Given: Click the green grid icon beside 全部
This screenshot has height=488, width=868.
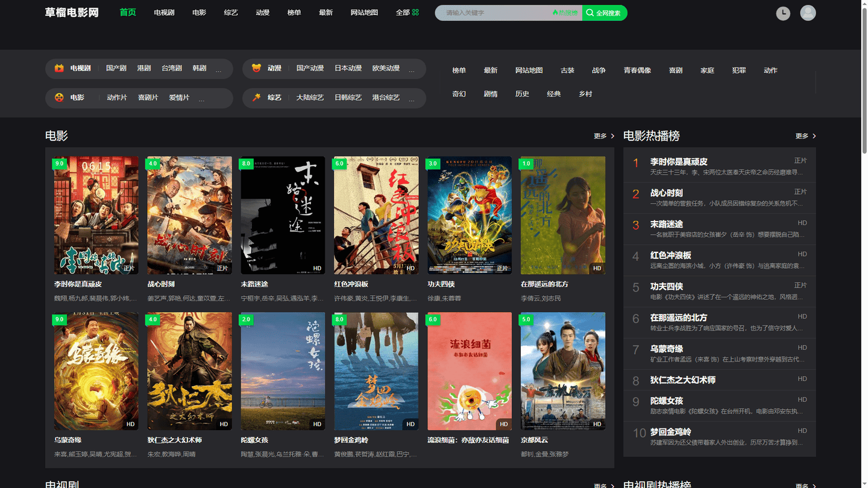Looking at the screenshot, I should 415,12.
